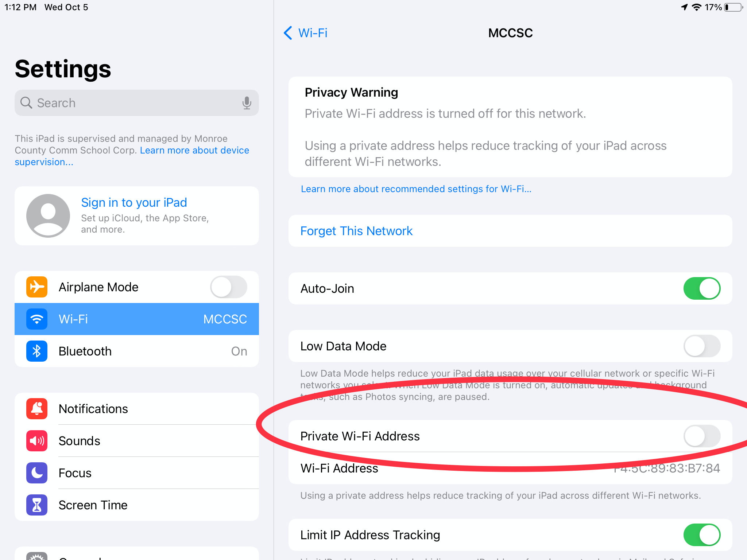Tap the microphone dictation icon in search
This screenshot has height=560, width=747.
[247, 103]
